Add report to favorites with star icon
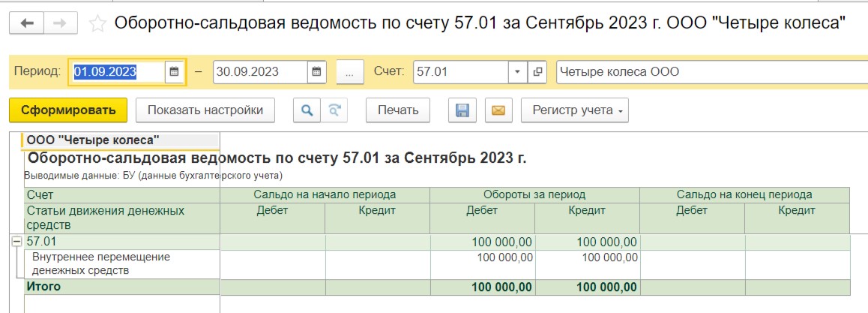 [x=97, y=23]
